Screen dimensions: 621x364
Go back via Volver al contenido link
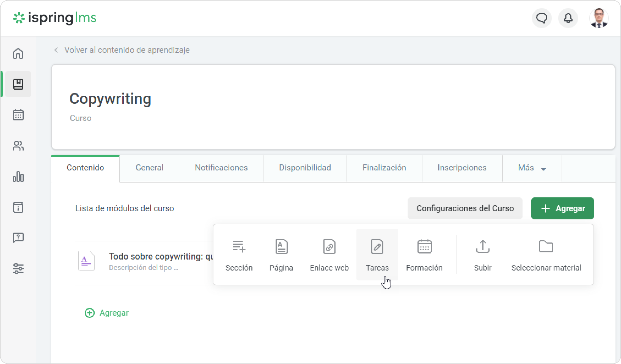[127, 50]
